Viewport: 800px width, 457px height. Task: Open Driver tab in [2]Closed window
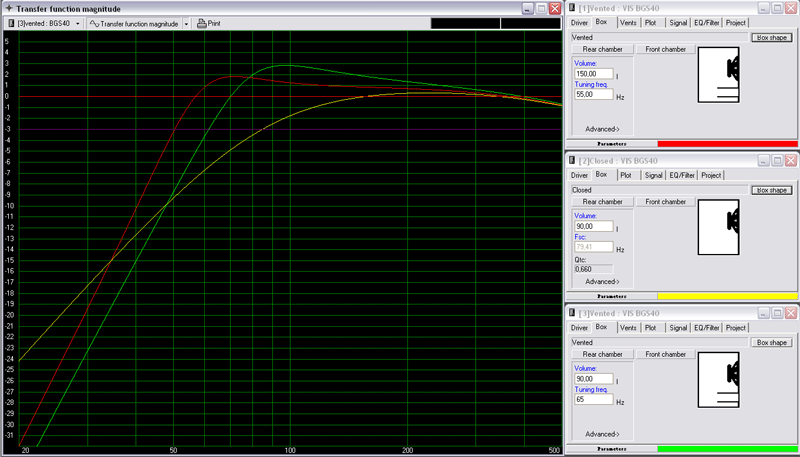point(580,175)
